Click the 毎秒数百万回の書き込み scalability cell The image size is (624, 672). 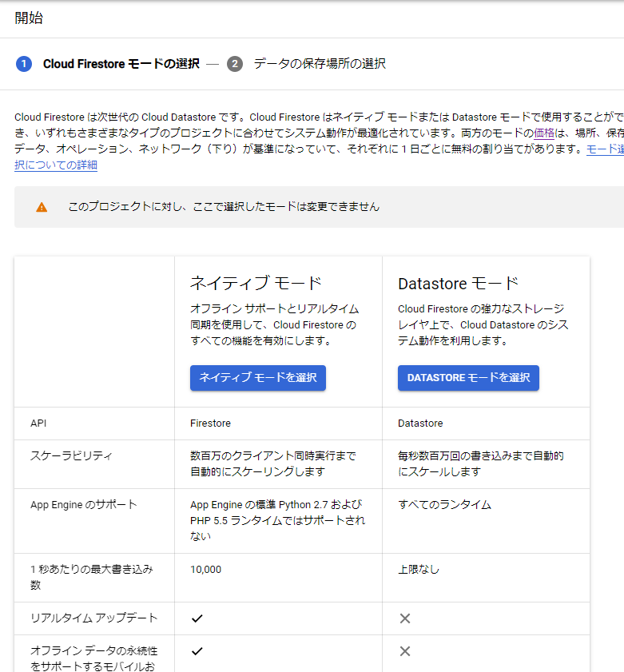pos(480,463)
